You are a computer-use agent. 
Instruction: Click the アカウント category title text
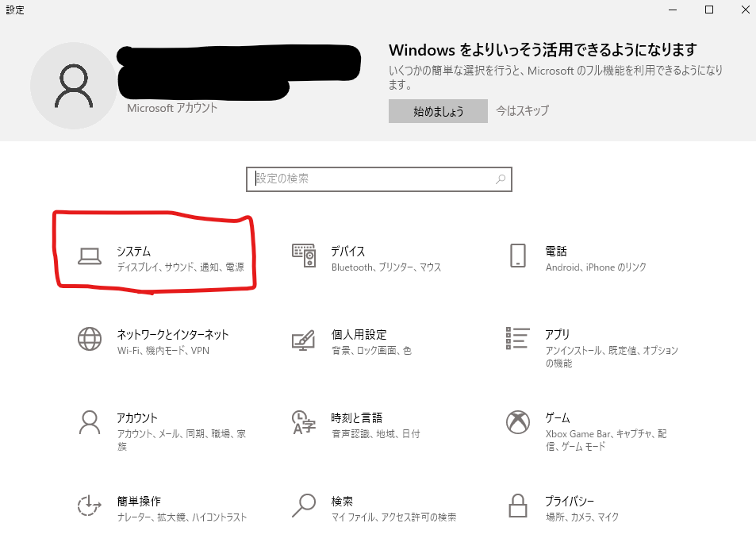(137, 417)
